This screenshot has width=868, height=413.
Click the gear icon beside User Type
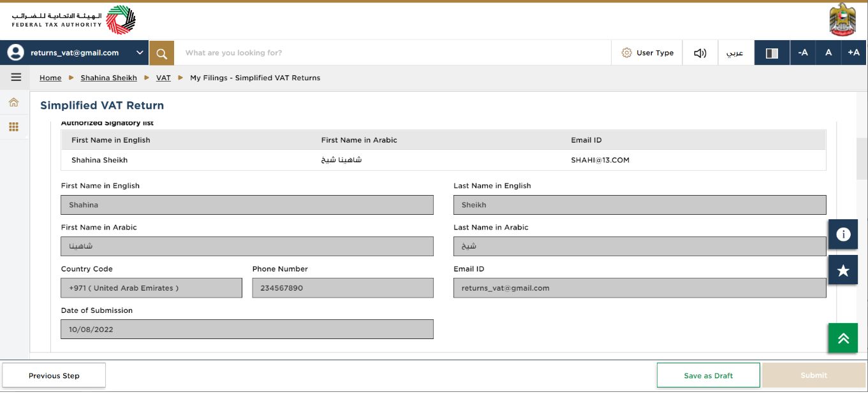[x=626, y=53]
